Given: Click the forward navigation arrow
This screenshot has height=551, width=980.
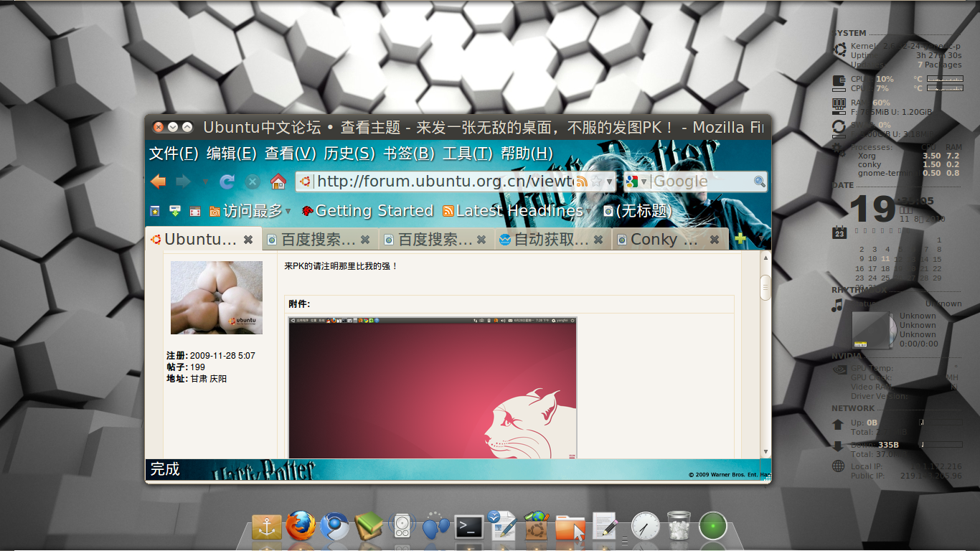Looking at the screenshot, I should [183, 182].
